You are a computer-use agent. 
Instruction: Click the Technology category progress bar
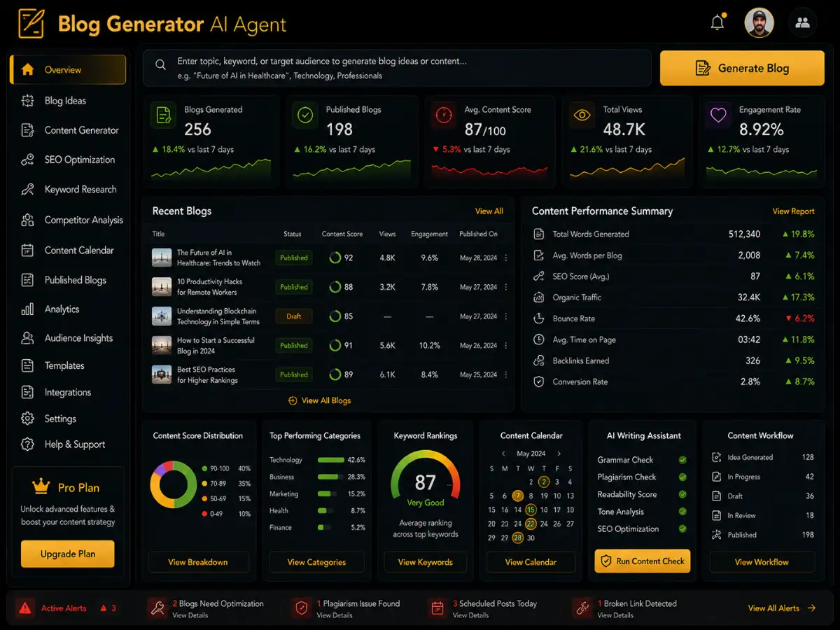(330, 460)
